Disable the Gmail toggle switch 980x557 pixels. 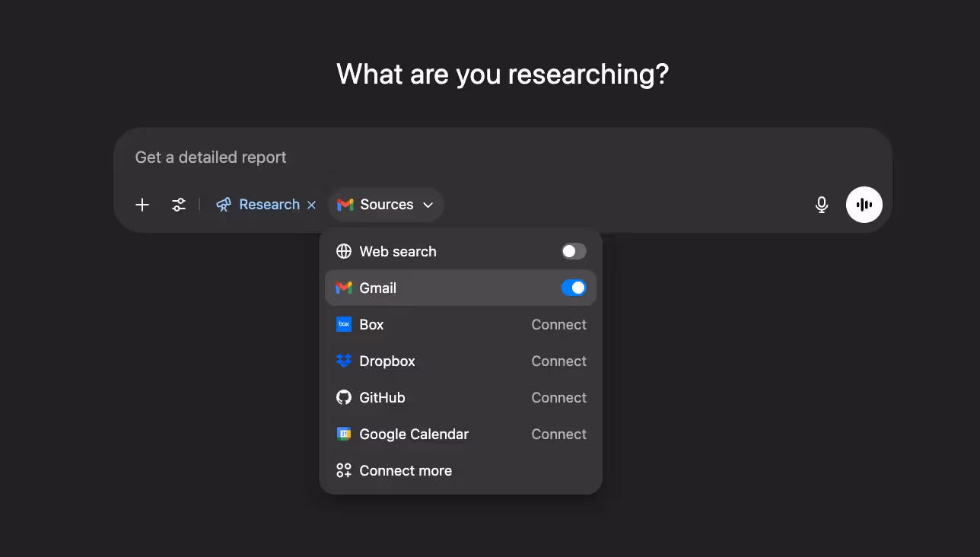click(574, 288)
